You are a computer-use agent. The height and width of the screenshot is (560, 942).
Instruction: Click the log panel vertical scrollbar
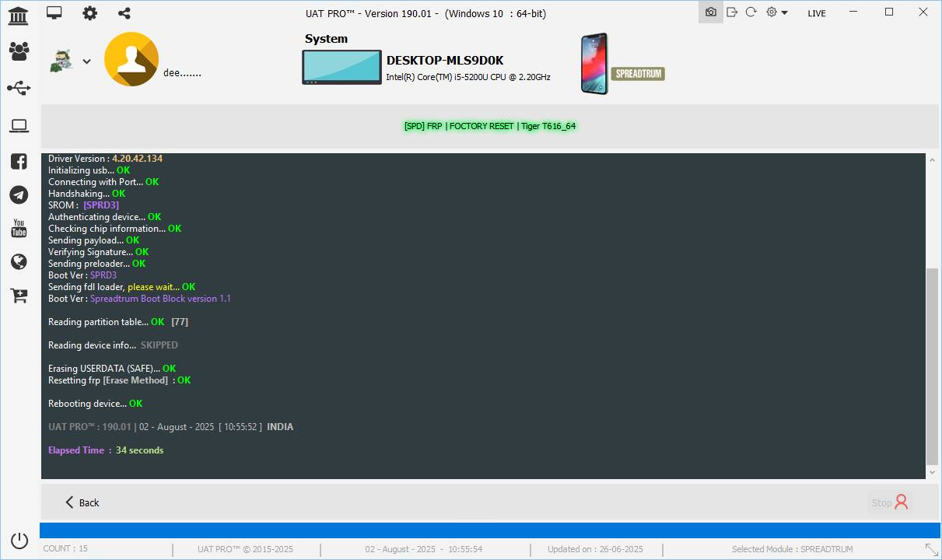(932, 366)
